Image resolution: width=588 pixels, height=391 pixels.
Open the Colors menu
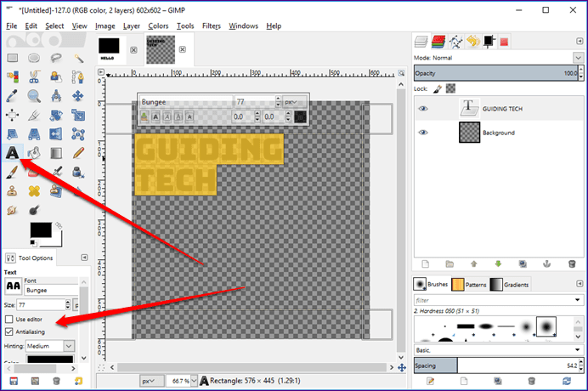click(x=158, y=25)
